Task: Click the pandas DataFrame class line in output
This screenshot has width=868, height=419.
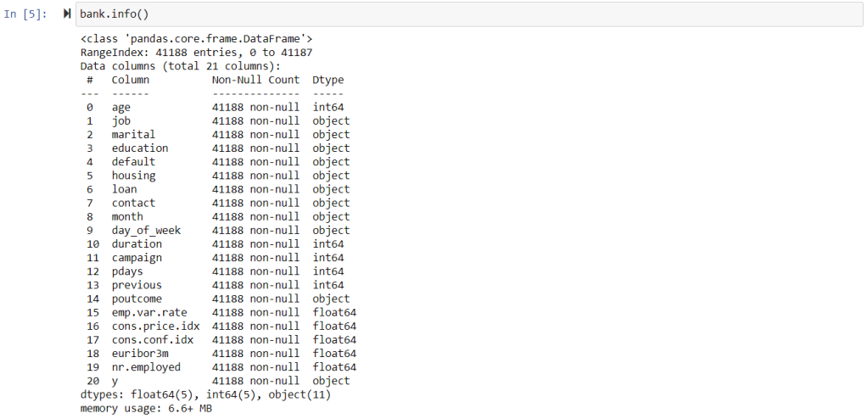Action: (197, 39)
